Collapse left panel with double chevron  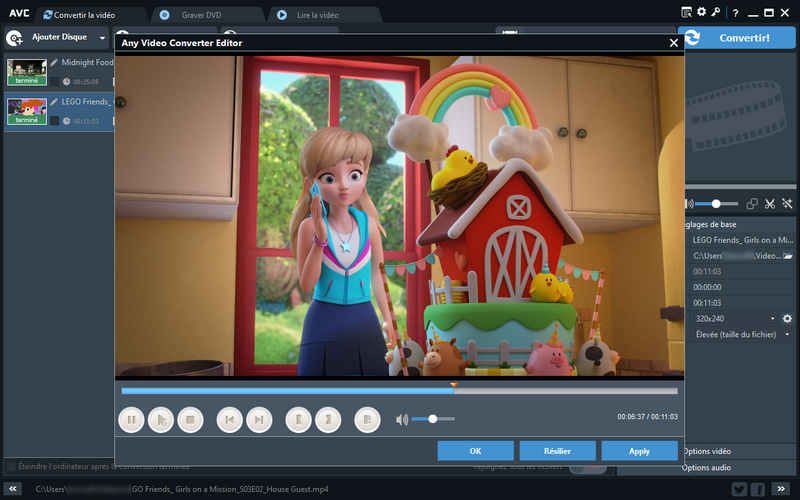13,489
